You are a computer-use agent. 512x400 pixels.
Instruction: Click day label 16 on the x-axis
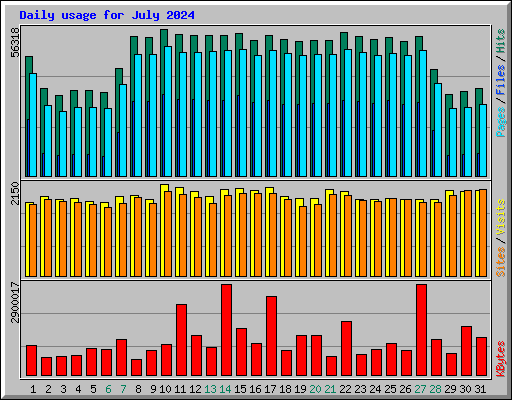point(255,389)
